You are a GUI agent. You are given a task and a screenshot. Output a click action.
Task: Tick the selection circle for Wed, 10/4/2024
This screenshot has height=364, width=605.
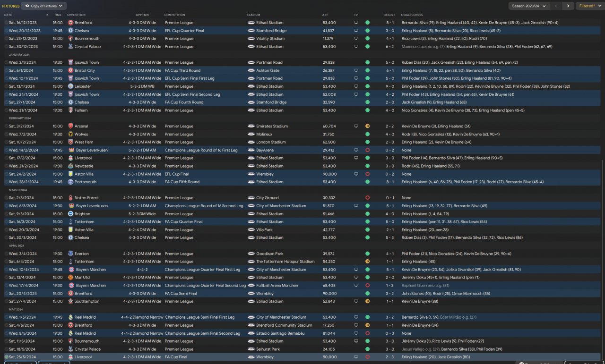(7, 270)
